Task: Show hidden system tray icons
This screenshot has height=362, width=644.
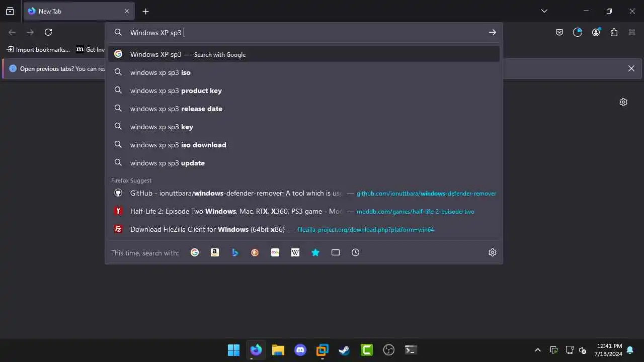Action: point(538,350)
